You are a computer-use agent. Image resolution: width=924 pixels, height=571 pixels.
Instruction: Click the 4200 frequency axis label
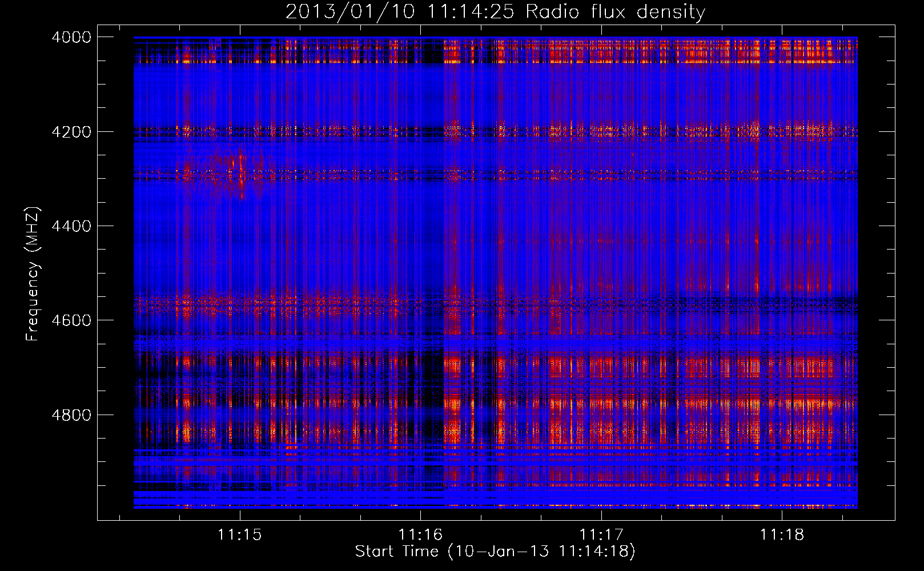click(71, 132)
